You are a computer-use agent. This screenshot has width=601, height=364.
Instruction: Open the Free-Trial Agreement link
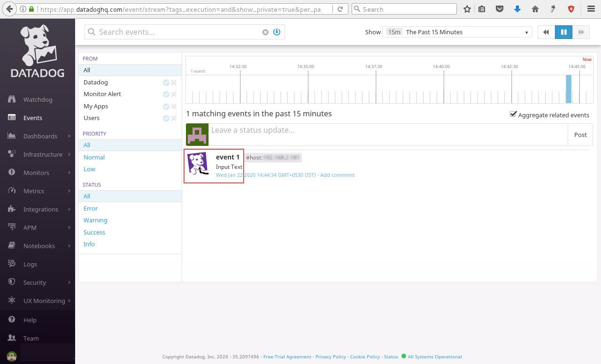287,356
